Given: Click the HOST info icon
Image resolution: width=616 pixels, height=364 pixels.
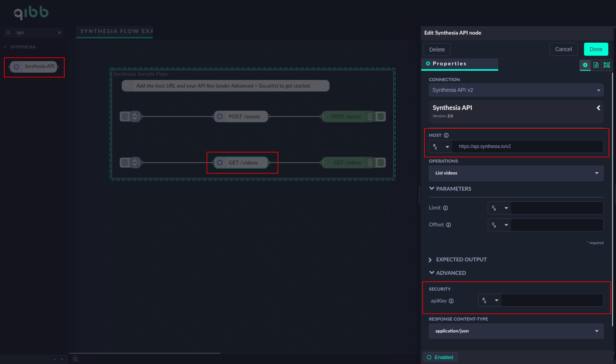Looking at the screenshot, I should 446,135.
